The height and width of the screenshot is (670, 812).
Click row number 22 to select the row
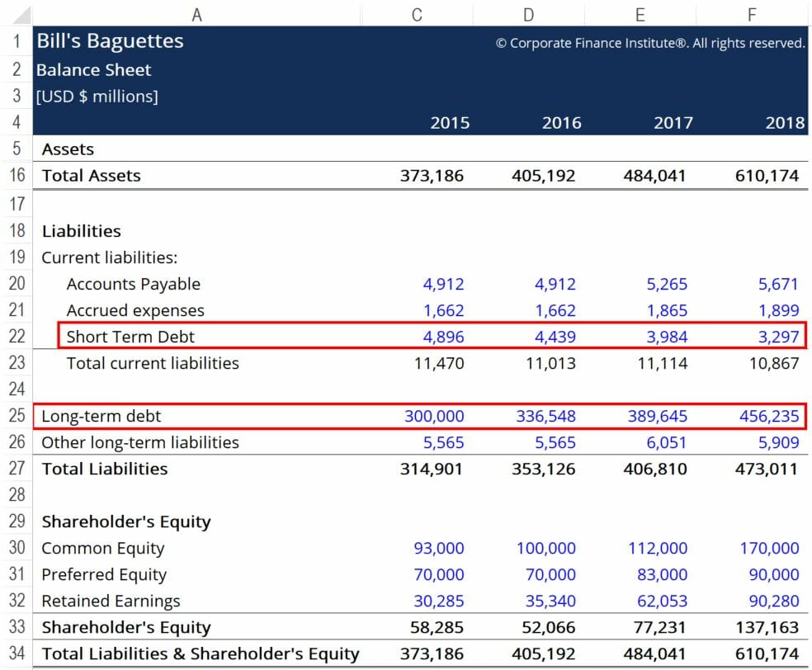[17, 337]
